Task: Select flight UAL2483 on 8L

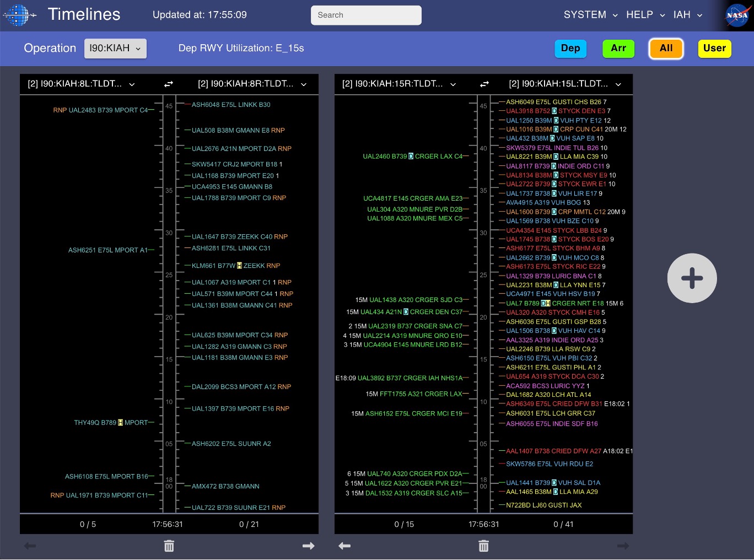Action: point(100,110)
